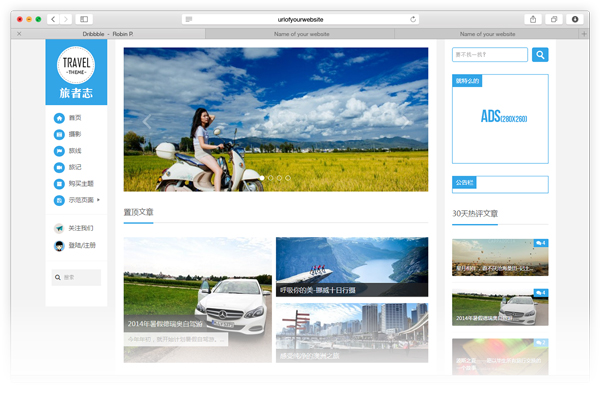Open the 2014年暑假 white Mercedes featured post
The image size is (600, 393).
pos(197,300)
